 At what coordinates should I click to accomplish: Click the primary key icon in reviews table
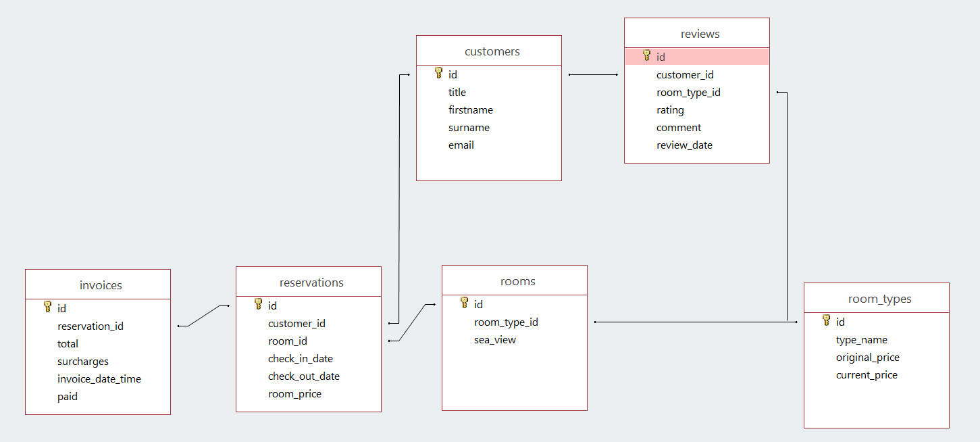(646, 56)
